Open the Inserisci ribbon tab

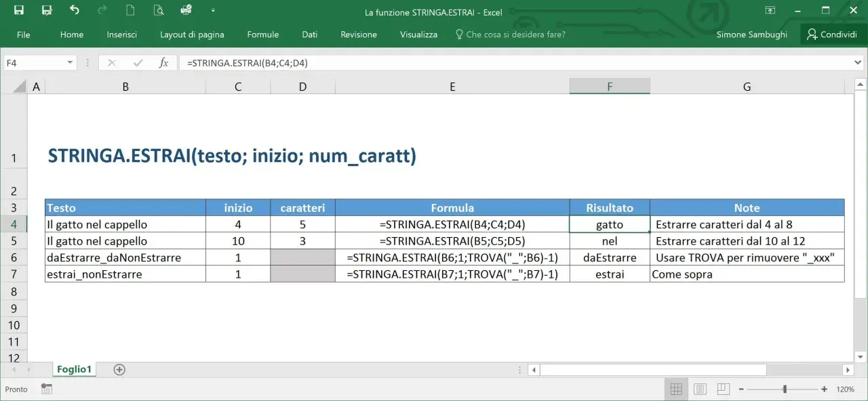pyautogui.click(x=122, y=35)
